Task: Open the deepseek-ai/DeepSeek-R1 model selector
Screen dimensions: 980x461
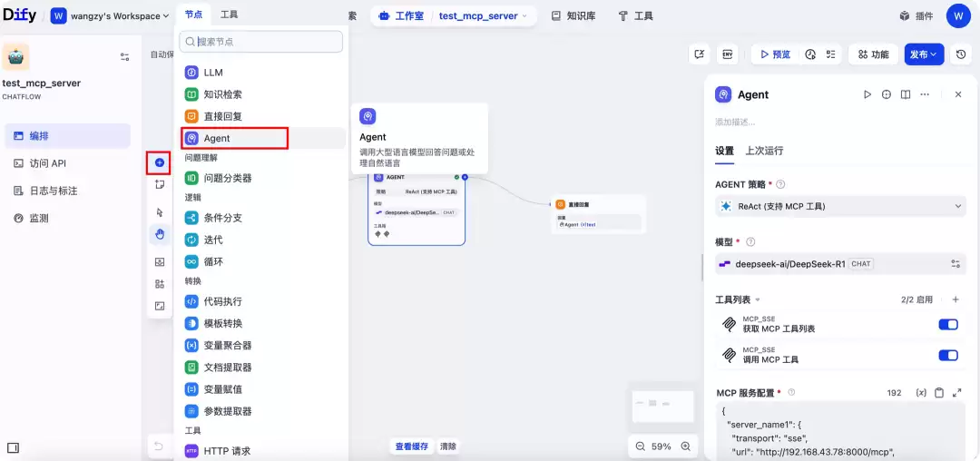Action: (840, 263)
